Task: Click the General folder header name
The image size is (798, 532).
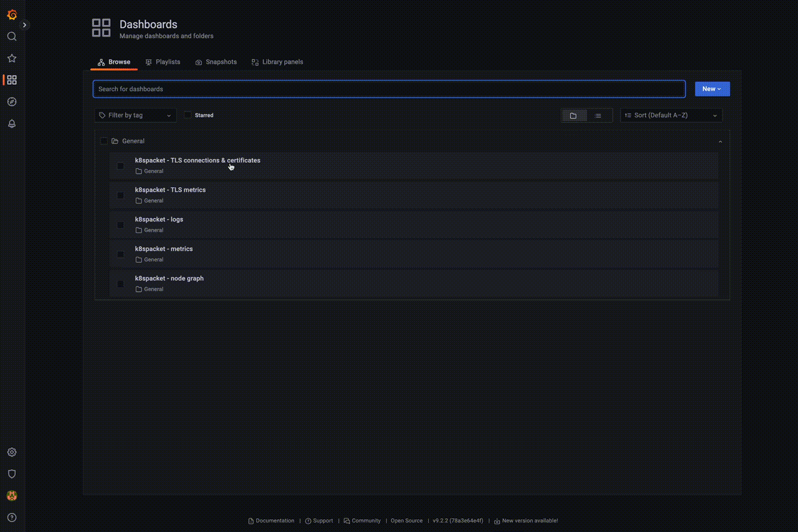Action: point(133,141)
